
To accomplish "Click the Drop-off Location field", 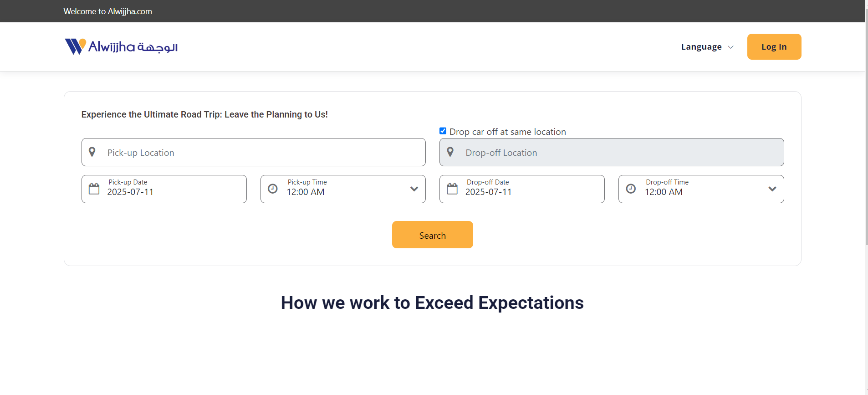I will 612,152.
